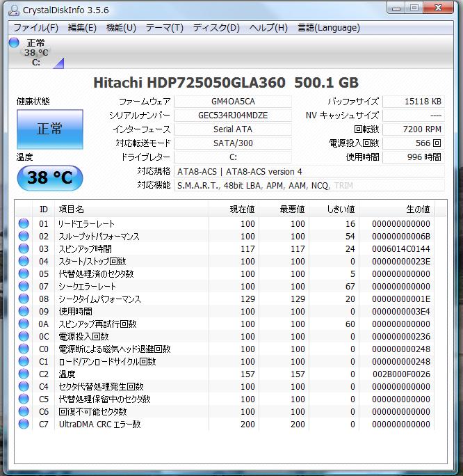Click status orb for 02 スループットパフォーマンス
This screenshot has width=463, height=476.
[x=24, y=236]
